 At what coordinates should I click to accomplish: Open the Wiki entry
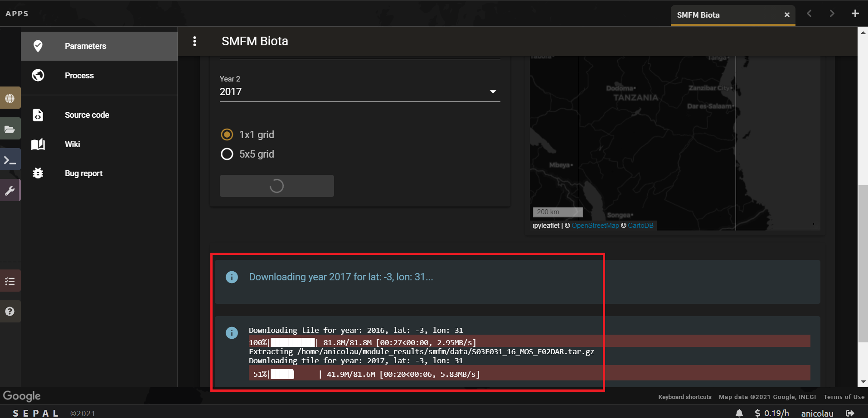[x=99, y=144]
